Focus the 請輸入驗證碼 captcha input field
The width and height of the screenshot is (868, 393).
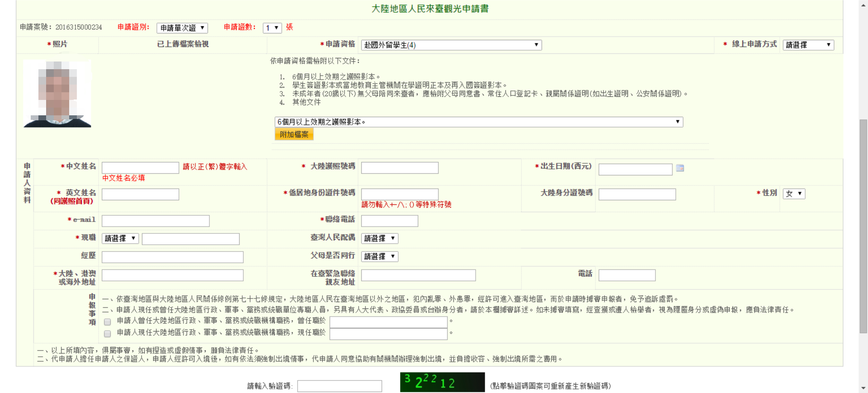340,386
